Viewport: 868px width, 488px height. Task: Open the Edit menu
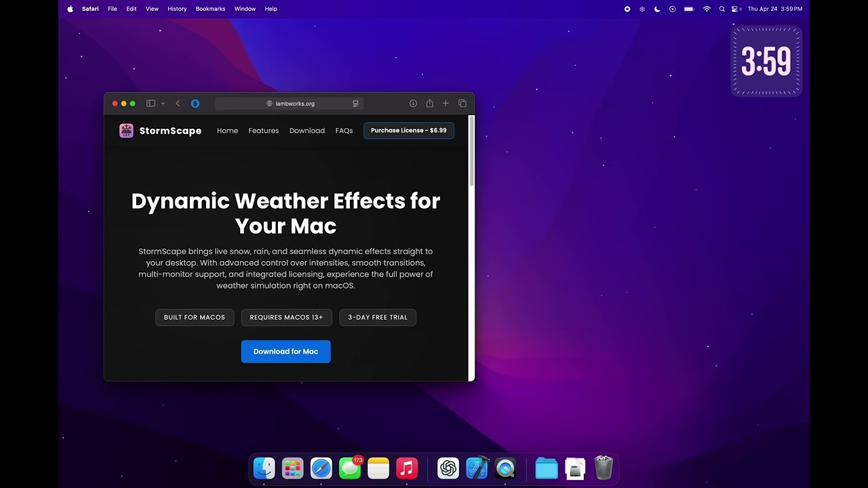[x=132, y=9]
